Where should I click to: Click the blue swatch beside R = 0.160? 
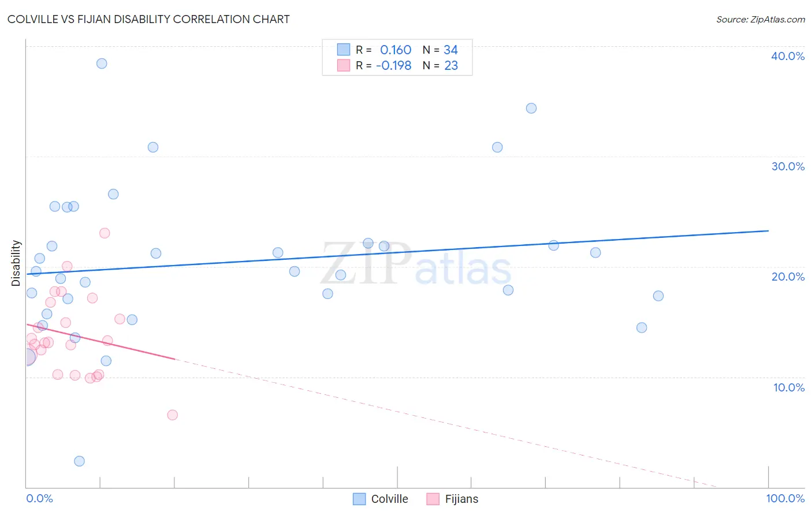point(344,50)
